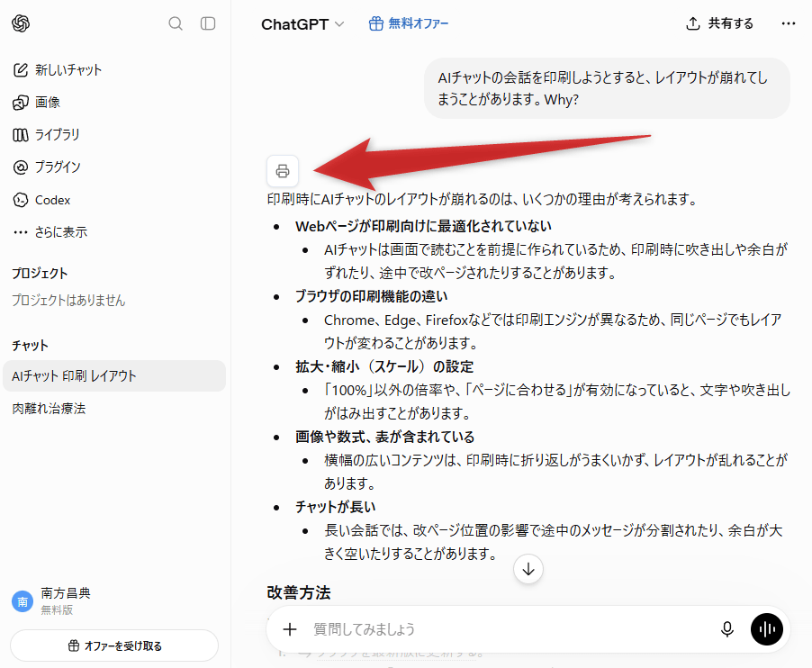Select the AIチャット 印刷 レイアウト chat
Screen dimensions: 812x668
(x=114, y=376)
